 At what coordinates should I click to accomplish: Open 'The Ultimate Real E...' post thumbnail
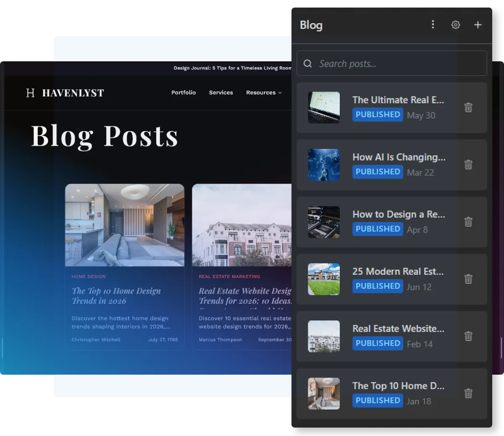coord(324,108)
